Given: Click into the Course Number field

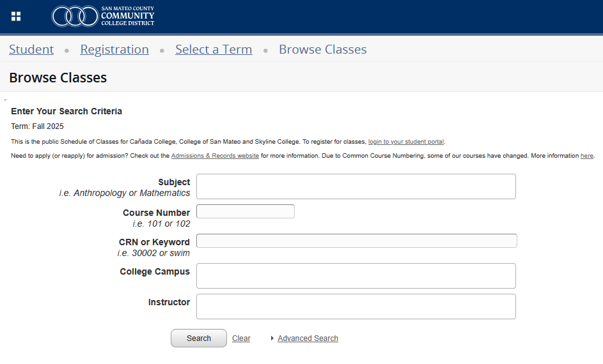Looking at the screenshot, I should coord(246,211).
